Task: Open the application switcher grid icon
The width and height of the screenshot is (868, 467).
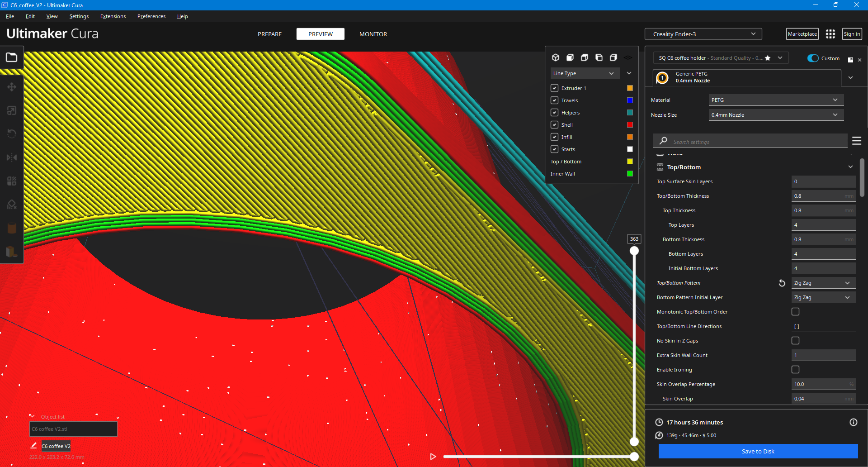Action: (830, 34)
